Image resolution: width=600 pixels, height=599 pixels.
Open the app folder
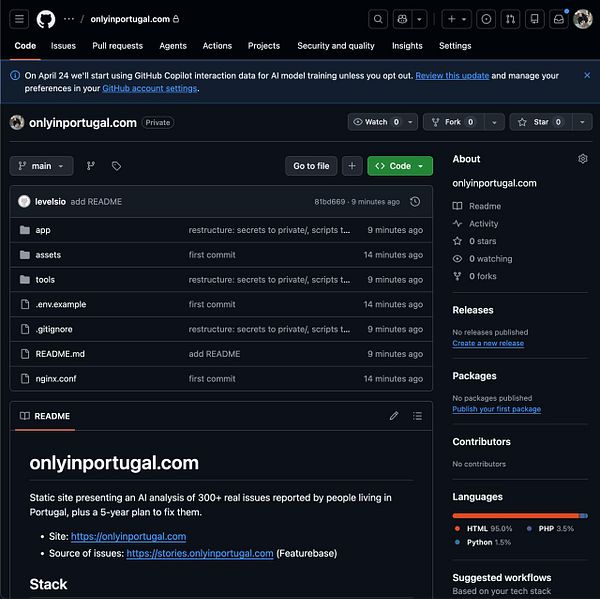pos(43,230)
